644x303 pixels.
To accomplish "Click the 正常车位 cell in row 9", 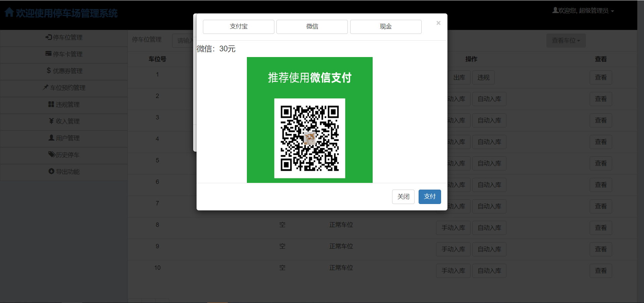I will point(341,246).
